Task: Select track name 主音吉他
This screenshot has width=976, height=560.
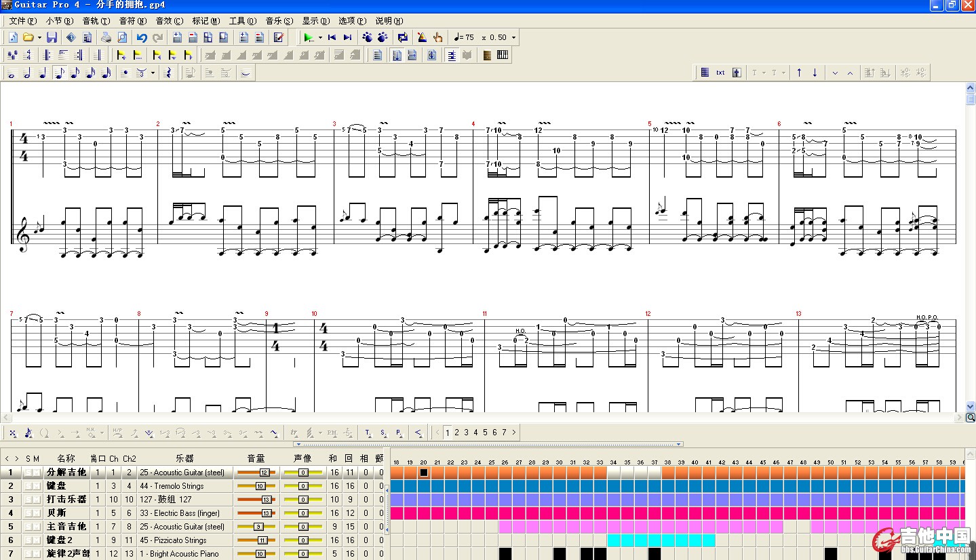Action: coord(66,527)
